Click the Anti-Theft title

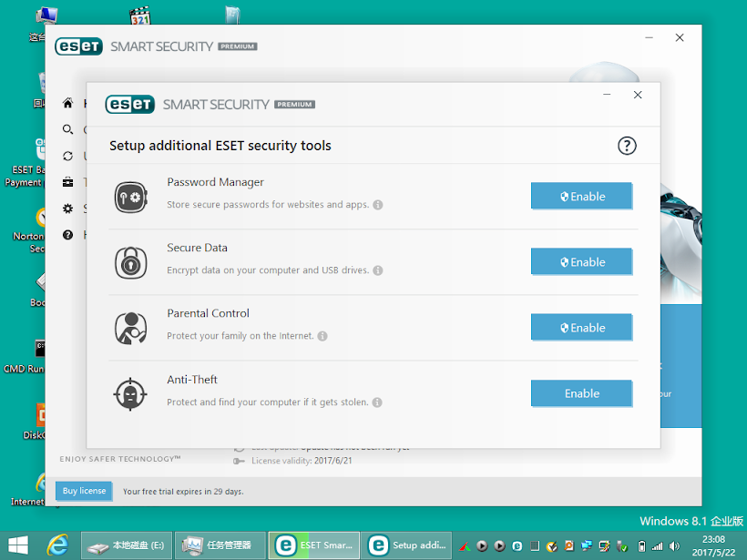(192, 380)
